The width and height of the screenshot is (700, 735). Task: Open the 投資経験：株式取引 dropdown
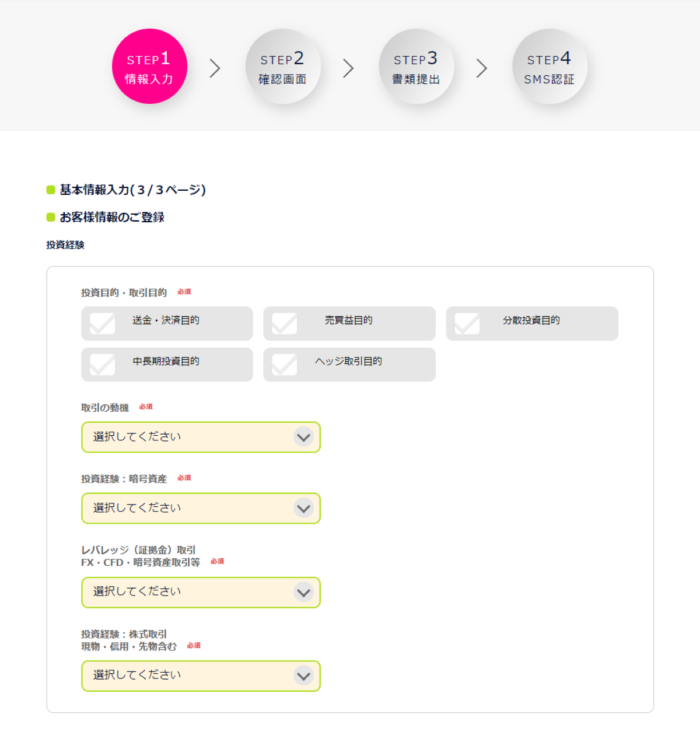201,676
